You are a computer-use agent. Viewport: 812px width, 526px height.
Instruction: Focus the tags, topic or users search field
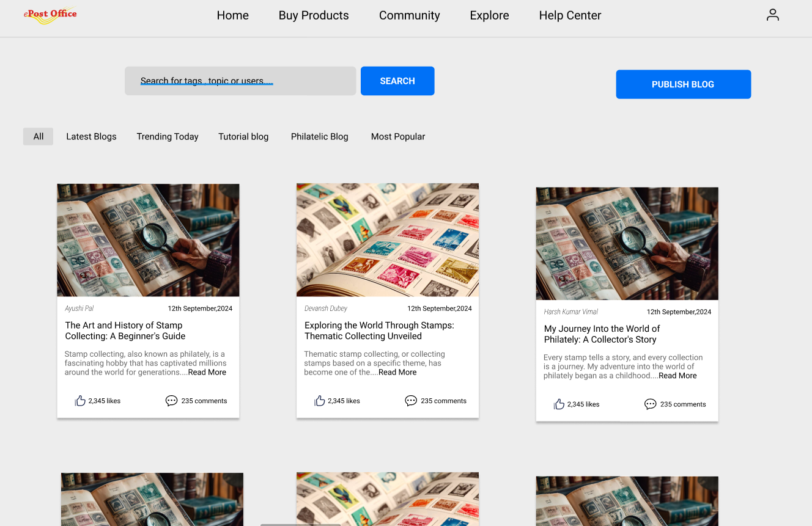(x=240, y=81)
